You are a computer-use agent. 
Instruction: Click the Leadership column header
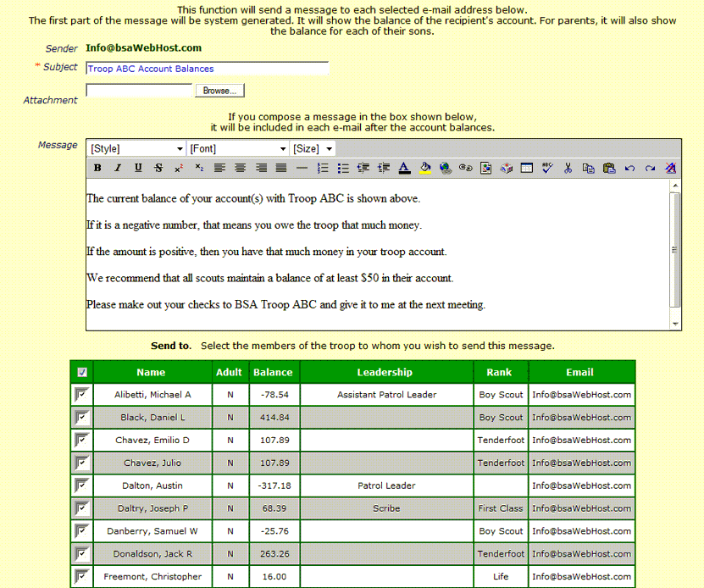(x=385, y=373)
